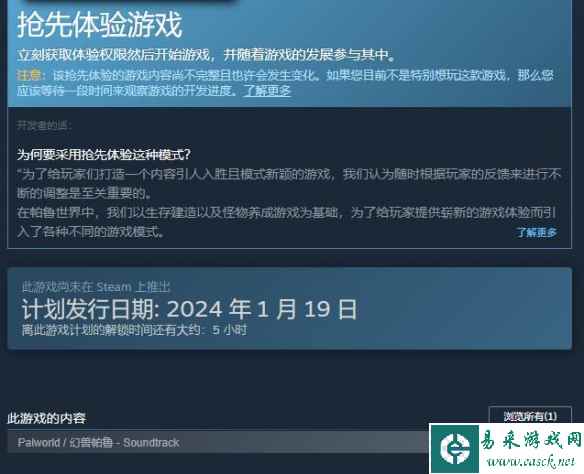
Task: Expand developer notes with blue 了解更多
Action: 536,232
